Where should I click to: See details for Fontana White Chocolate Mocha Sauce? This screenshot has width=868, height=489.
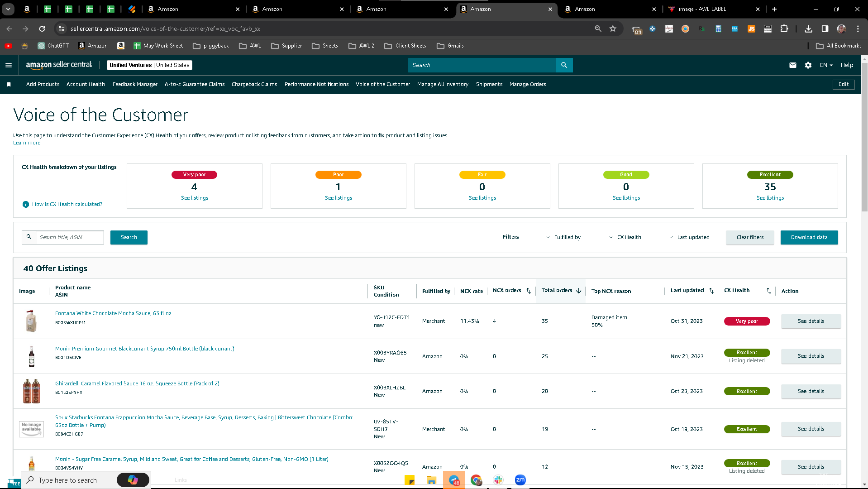point(811,321)
